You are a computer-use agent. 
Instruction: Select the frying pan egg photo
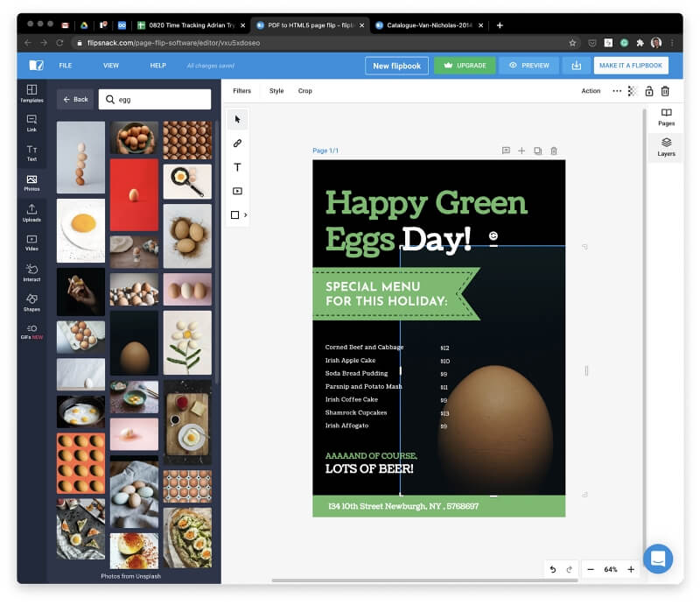[187, 181]
